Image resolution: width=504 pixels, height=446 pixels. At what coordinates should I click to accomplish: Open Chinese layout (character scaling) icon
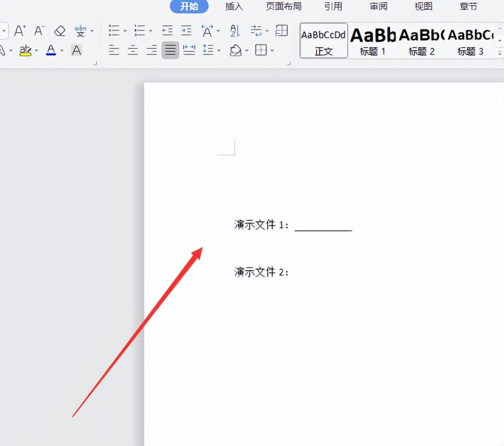click(207, 30)
